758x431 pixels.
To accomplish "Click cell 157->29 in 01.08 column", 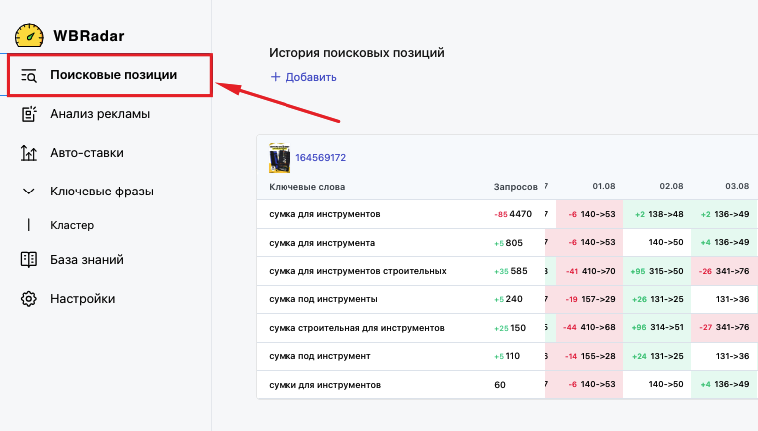I will point(598,299).
